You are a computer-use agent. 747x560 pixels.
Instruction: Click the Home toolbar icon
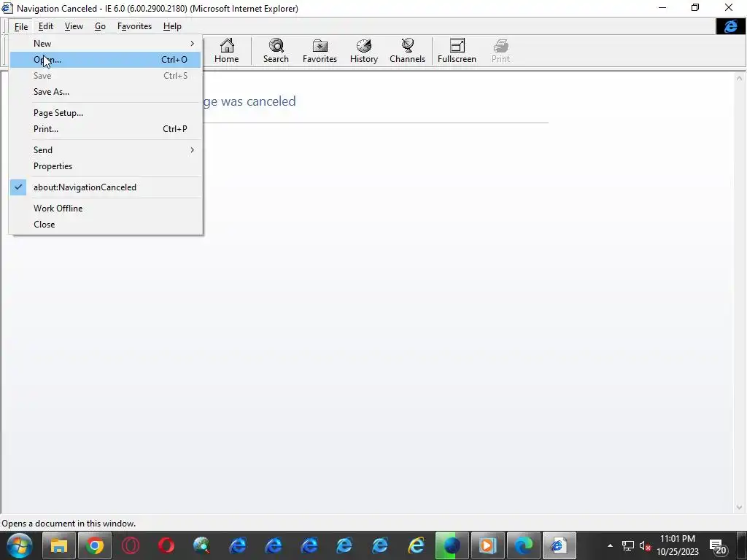tap(226, 51)
